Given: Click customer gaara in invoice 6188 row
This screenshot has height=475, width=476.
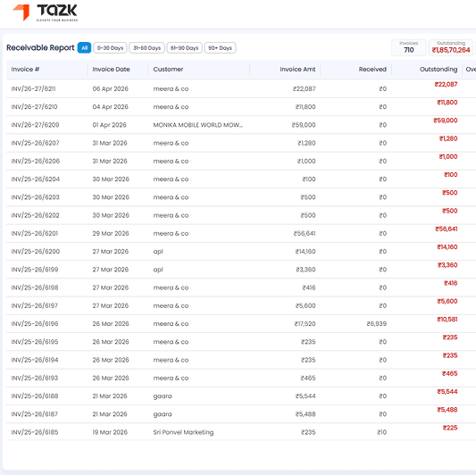Looking at the screenshot, I should 163,396.
